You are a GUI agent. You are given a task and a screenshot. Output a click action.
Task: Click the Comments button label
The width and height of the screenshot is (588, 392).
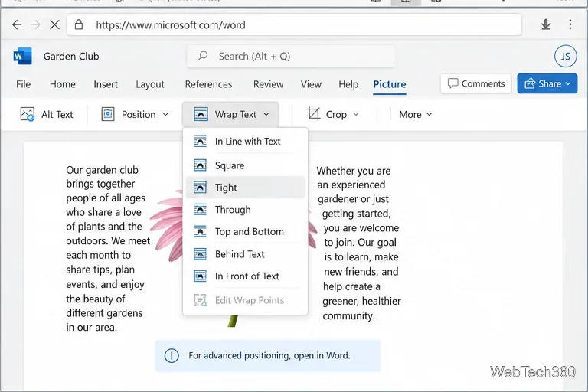click(x=483, y=83)
